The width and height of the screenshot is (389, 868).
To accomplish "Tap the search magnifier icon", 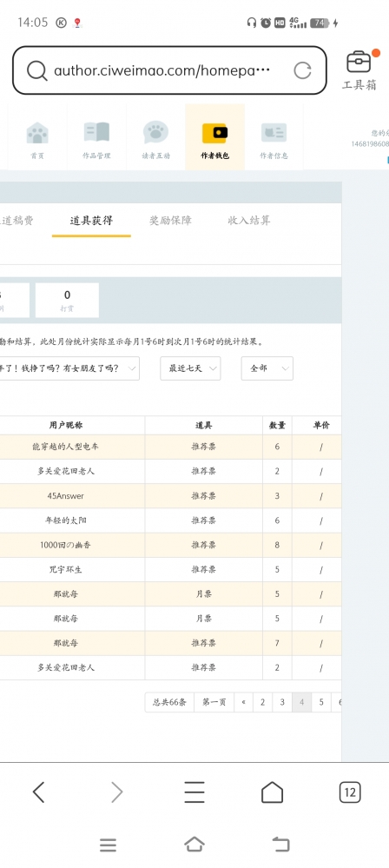I will click(36, 70).
